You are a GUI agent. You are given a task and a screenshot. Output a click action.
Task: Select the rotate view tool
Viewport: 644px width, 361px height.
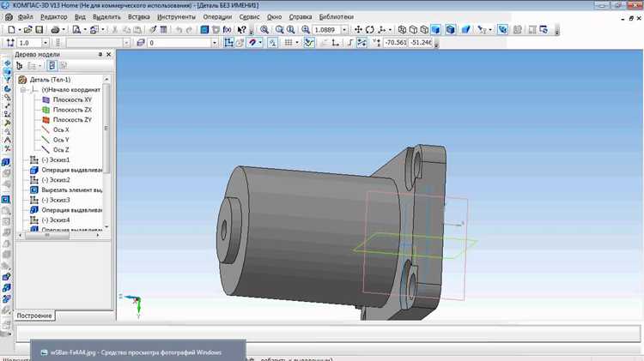coord(369,29)
